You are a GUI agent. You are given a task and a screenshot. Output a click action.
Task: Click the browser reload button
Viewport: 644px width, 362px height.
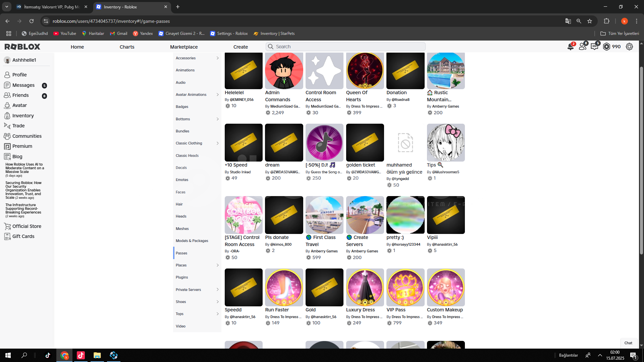[32, 21]
